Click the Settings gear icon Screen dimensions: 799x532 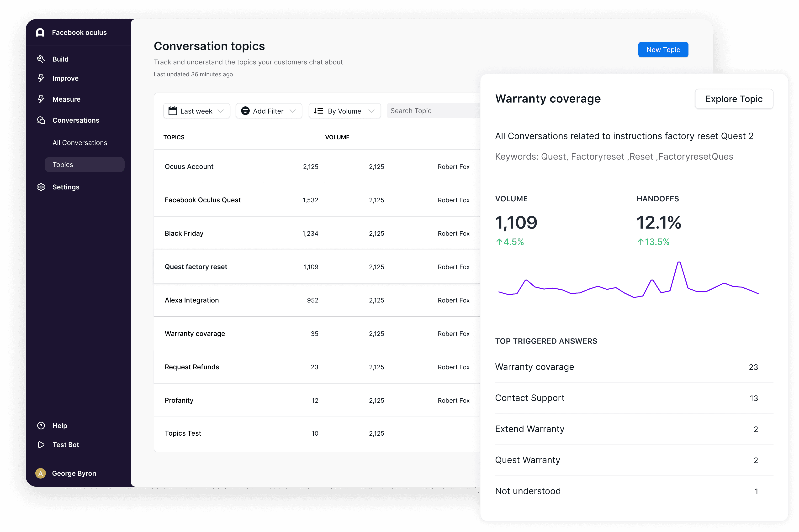pyautogui.click(x=41, y=187)
